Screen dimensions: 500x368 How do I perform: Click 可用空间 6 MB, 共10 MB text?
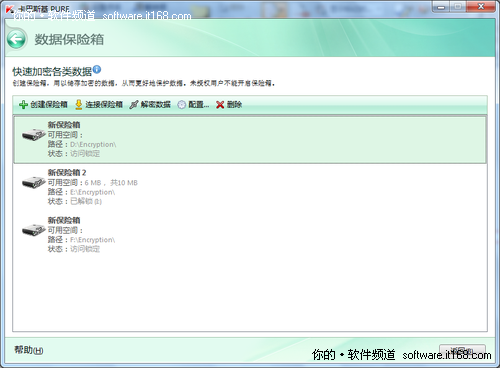click(93, 183)
